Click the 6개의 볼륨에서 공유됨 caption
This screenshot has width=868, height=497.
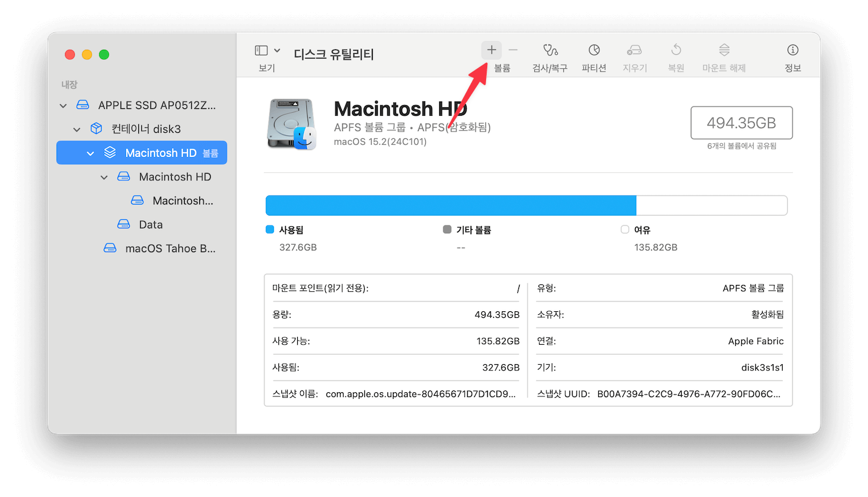tap(741, 146)
